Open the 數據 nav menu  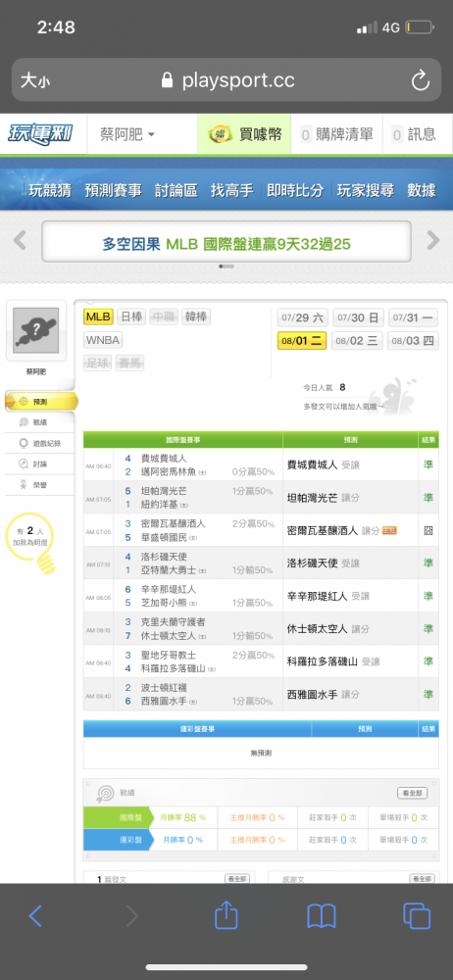click(421, 191)
